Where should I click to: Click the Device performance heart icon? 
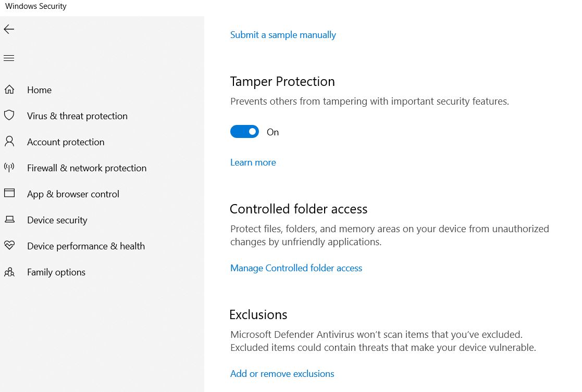tap(9, 245)
